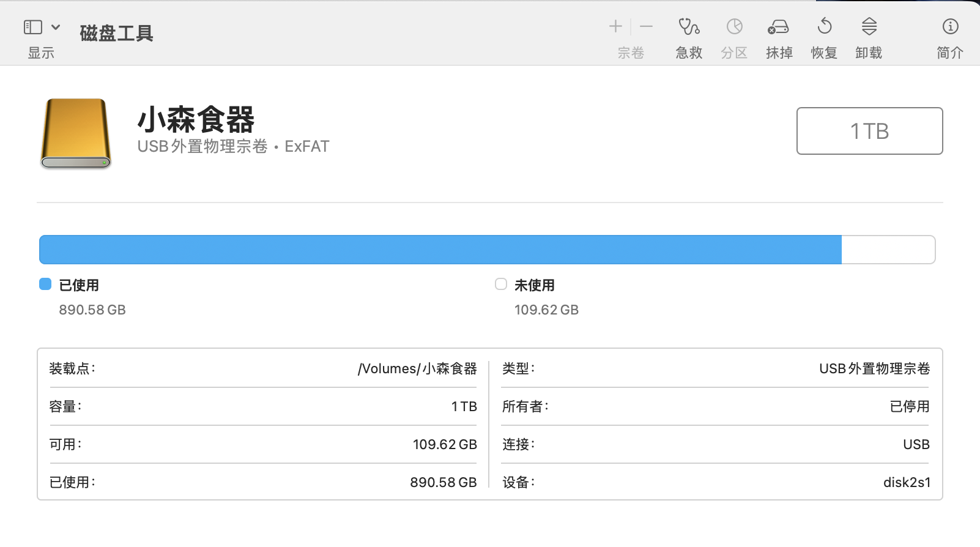Click the Partition (分区) pie icon
The image size is (980, 547).
[734, 27]
